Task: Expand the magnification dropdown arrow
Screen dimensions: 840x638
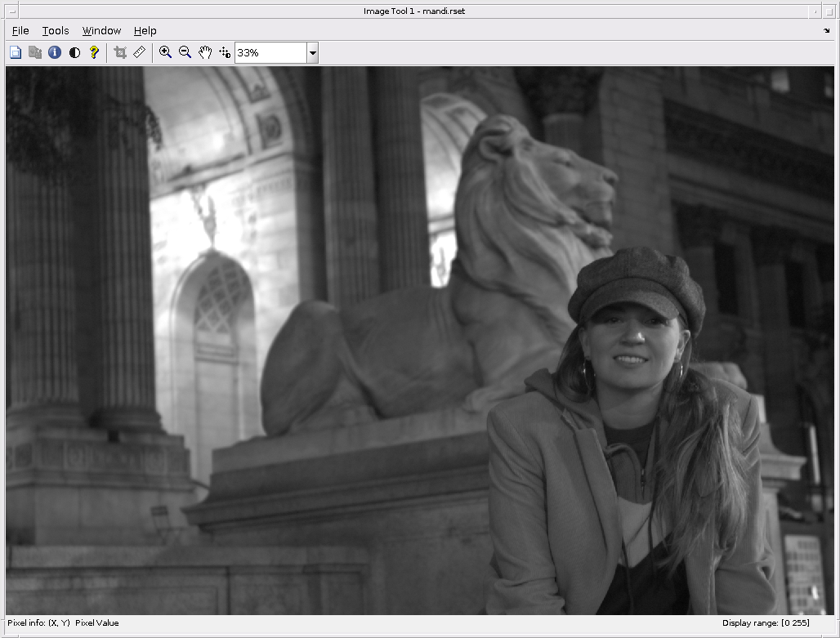Action: [x=313, y=53]
